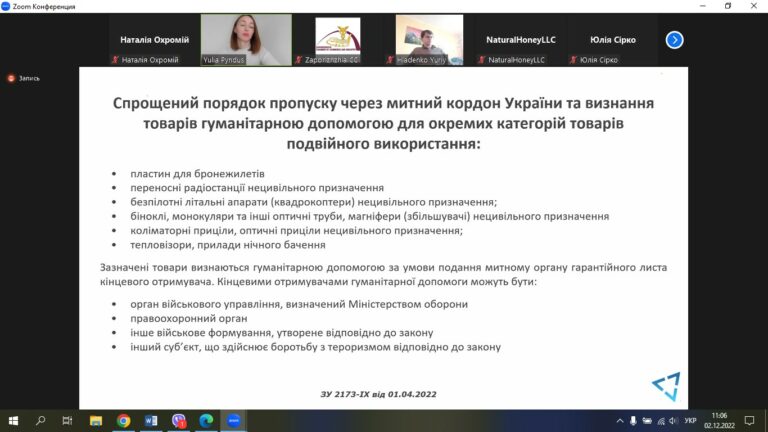The height and width of the screenshot is (432, 768).
Task: Click bullet 'пластин для бронежилетів'
Action: [197, 174]
